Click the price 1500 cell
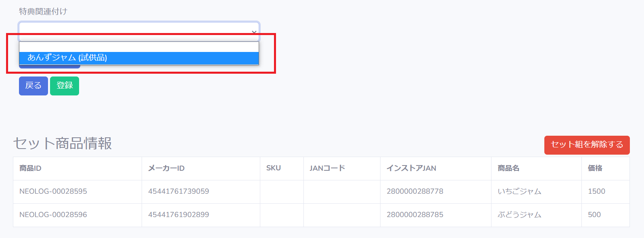644x238 pixels. tap(606, 192)
